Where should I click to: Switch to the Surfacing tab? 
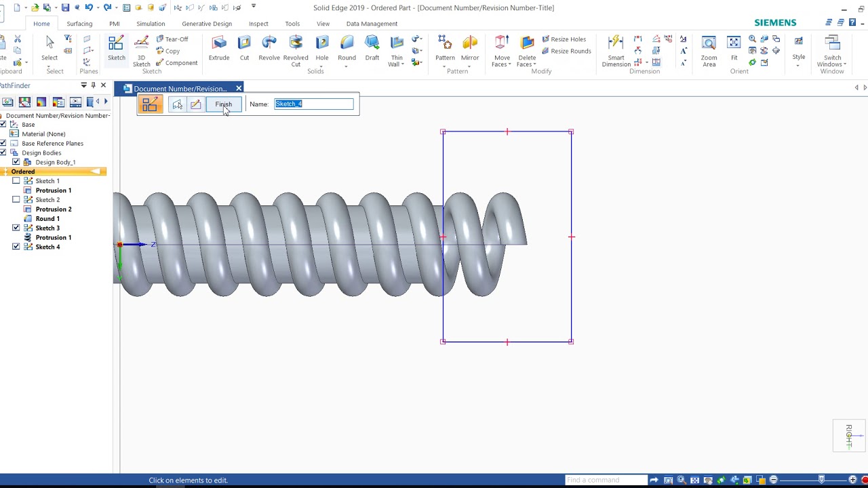(x=79, y=24)
